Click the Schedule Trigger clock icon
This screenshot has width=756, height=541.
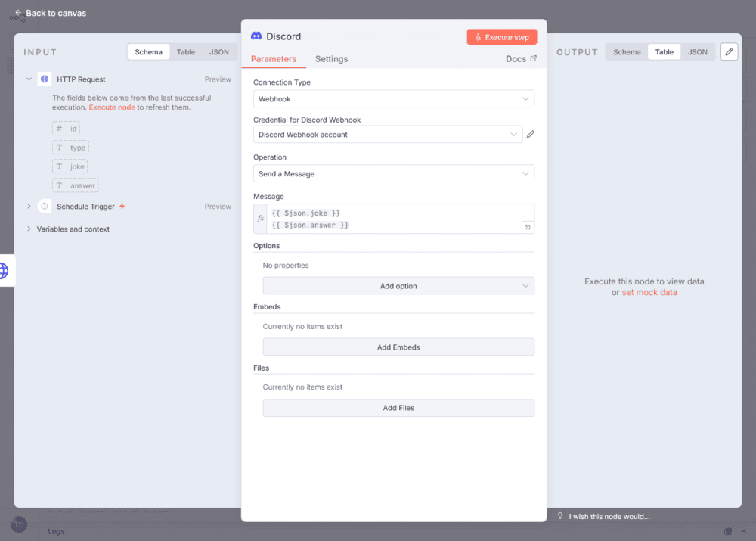pos(45,207)
